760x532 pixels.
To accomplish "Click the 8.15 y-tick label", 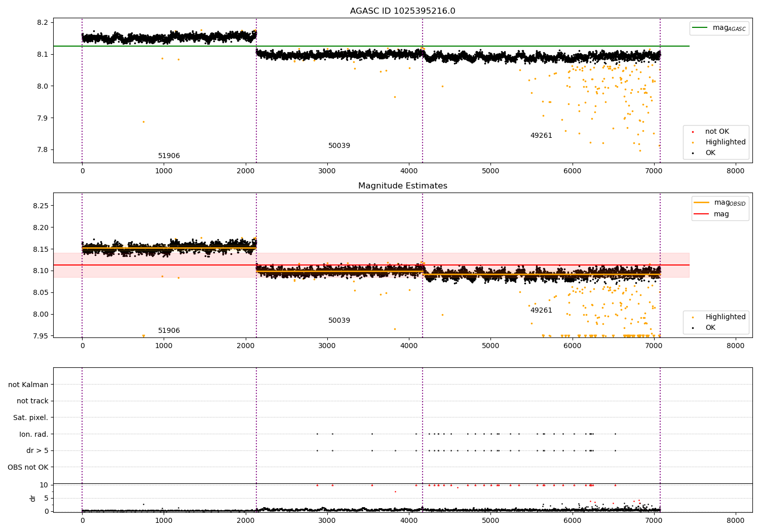I will pos(41,249).
